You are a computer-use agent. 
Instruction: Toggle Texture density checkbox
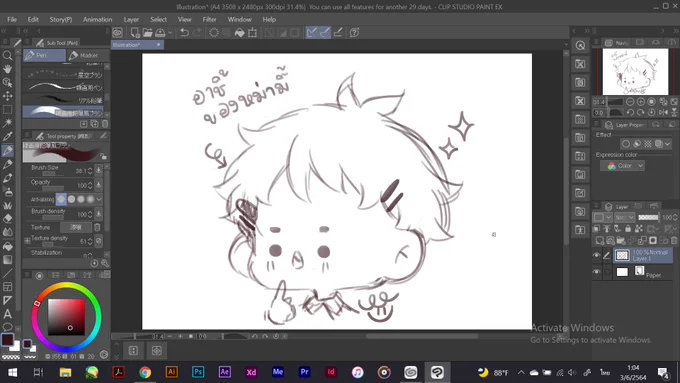tap(27, 240)
